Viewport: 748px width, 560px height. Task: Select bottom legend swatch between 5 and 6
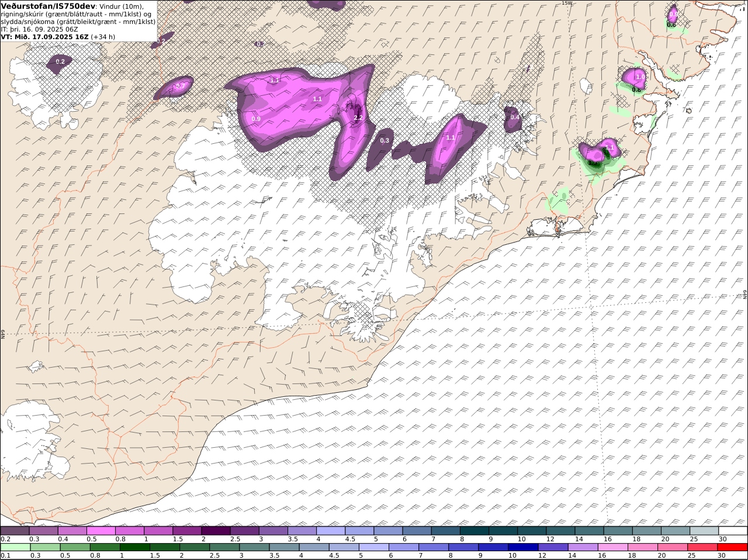pos(373,548)
